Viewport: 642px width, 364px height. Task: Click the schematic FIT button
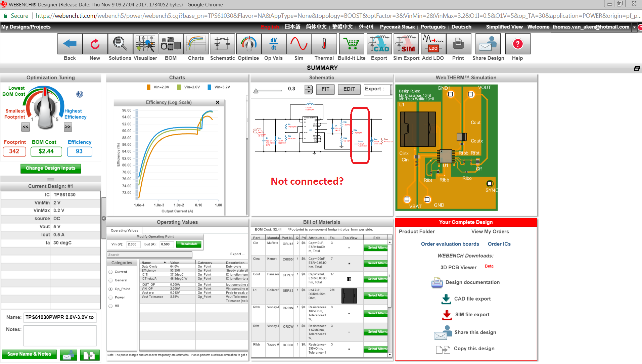click(x=325, y=89)
